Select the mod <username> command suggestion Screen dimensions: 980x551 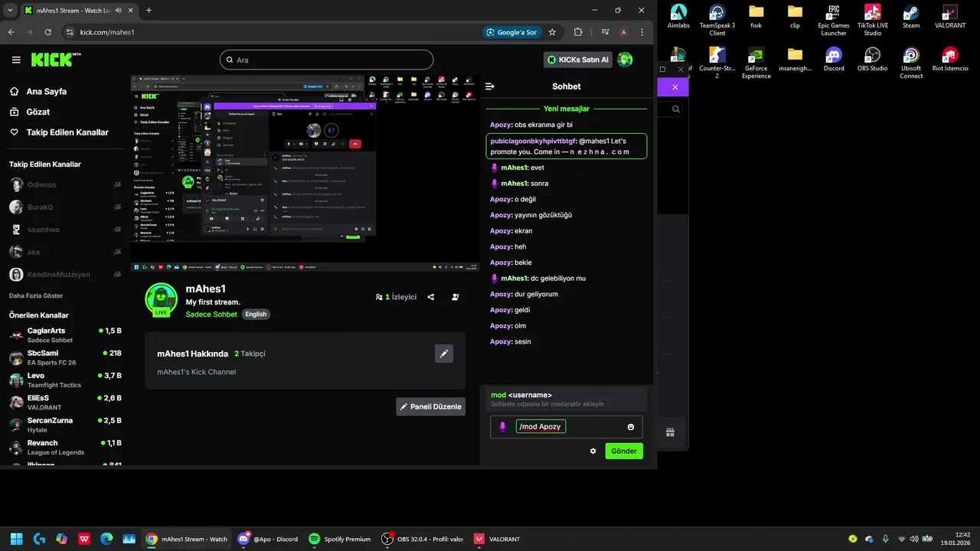coord(567,399)
